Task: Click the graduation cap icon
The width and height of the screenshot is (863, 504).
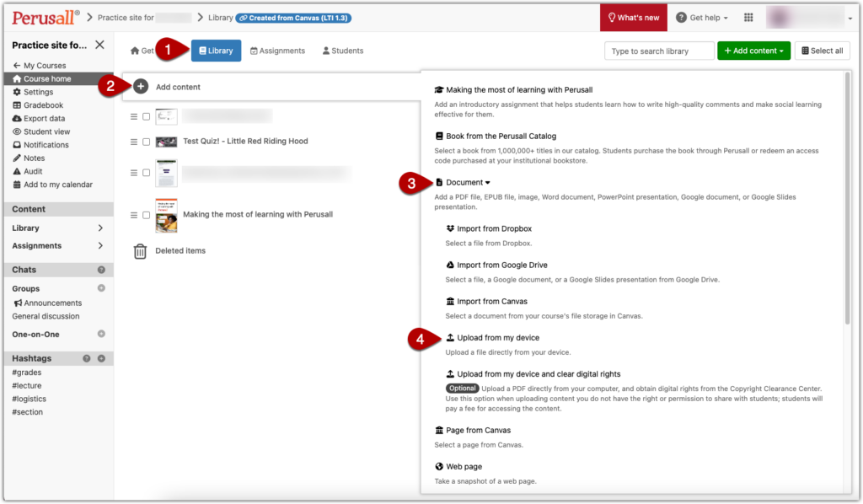Action: point(439,89)
